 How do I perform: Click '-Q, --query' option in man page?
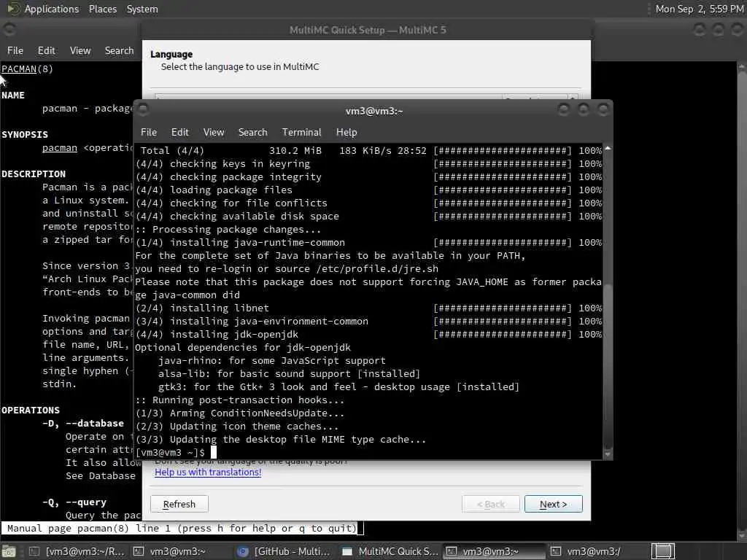(74, 502)
